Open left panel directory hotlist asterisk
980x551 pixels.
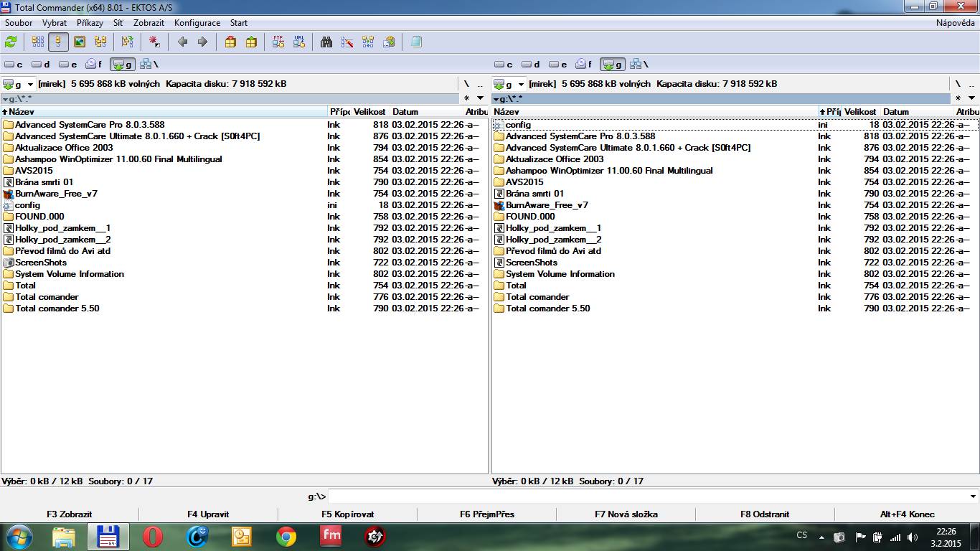pyautogui.click(x=466, y=98)
